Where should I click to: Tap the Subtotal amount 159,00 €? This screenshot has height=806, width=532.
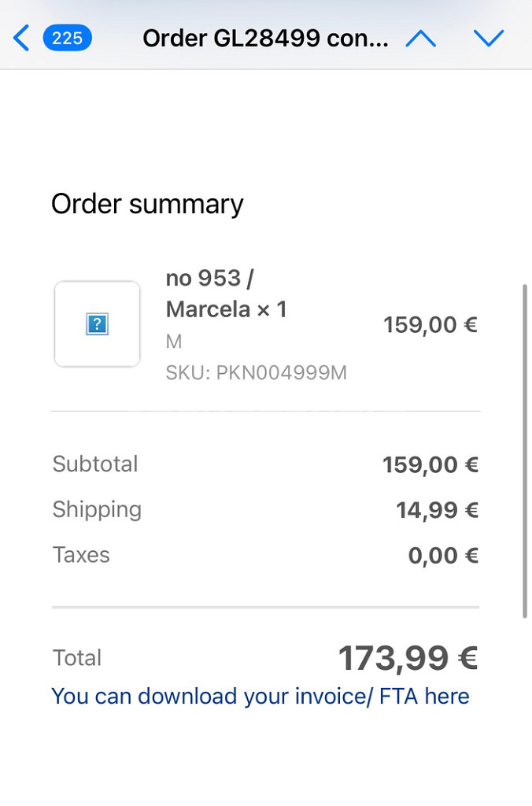(x=430, y=464)
